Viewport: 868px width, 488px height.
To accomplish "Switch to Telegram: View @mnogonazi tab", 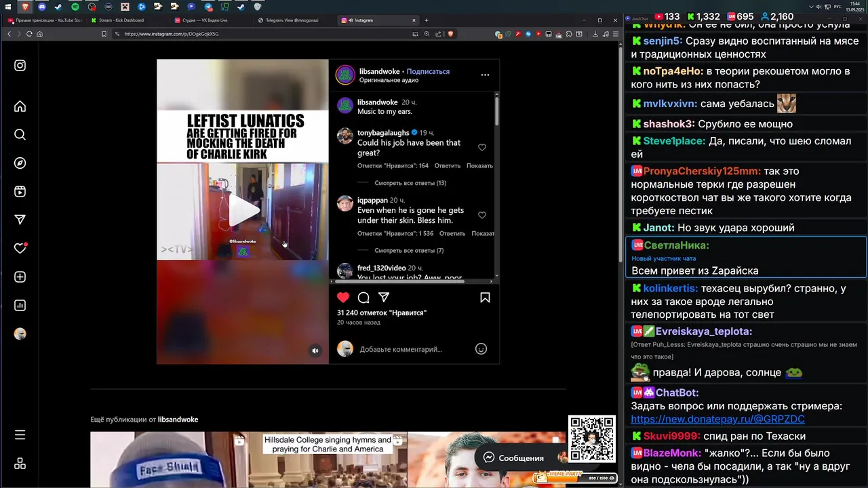I will 293,20.
